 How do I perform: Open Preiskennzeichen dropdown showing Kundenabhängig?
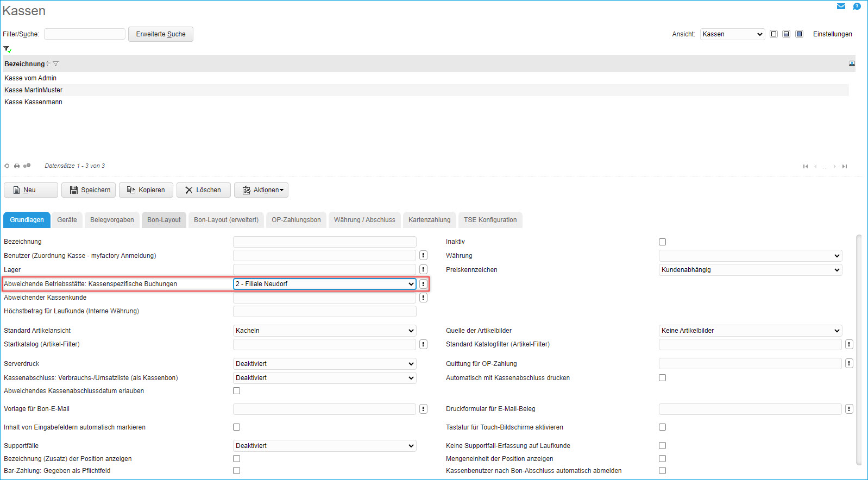pos(750,270)
